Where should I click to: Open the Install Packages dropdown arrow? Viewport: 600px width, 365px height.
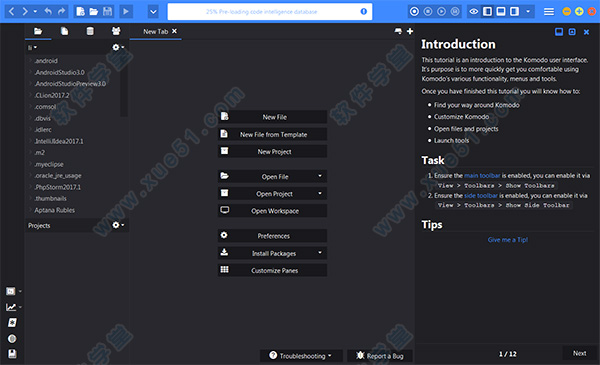(320, 253)
